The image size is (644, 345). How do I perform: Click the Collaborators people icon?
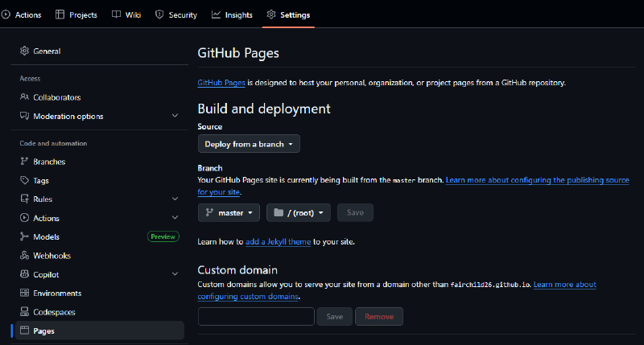(24, 97)
